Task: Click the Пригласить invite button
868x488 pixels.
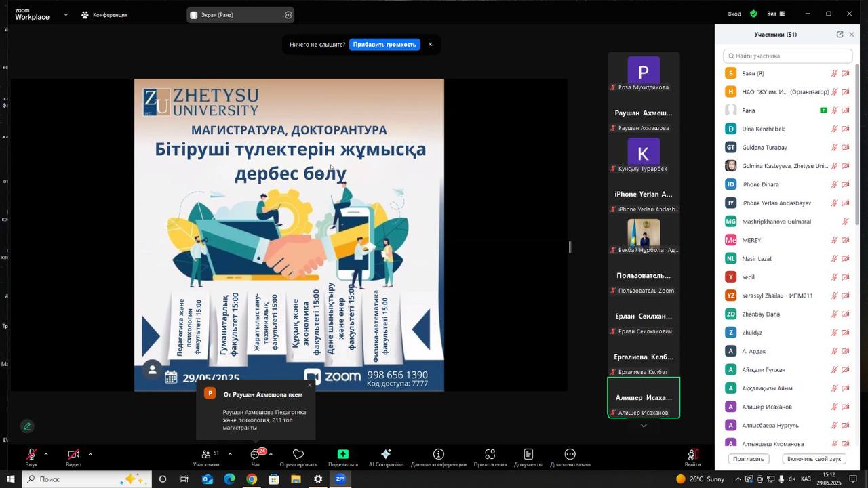Action: [x=749, y=459]
